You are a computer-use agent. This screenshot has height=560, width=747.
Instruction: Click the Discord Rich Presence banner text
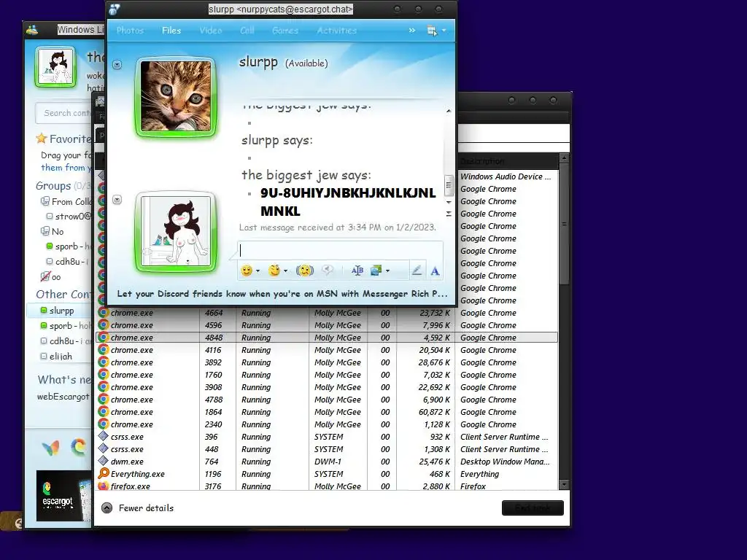pos(282,294)
